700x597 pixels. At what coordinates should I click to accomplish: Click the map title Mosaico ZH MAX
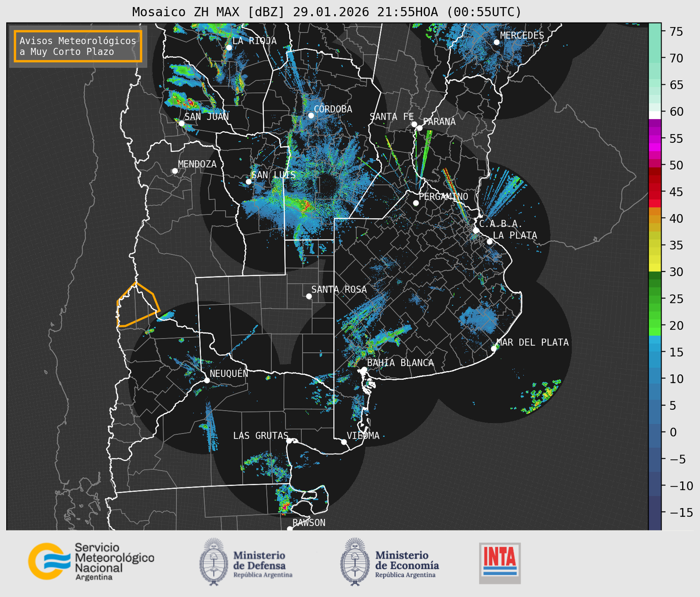click(x=326, y=12)
